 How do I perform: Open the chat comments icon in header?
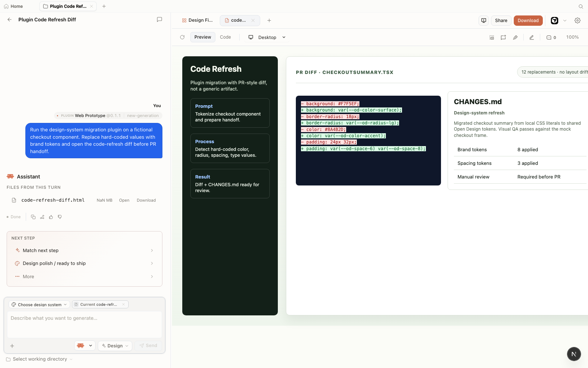(x=159, y=20)
